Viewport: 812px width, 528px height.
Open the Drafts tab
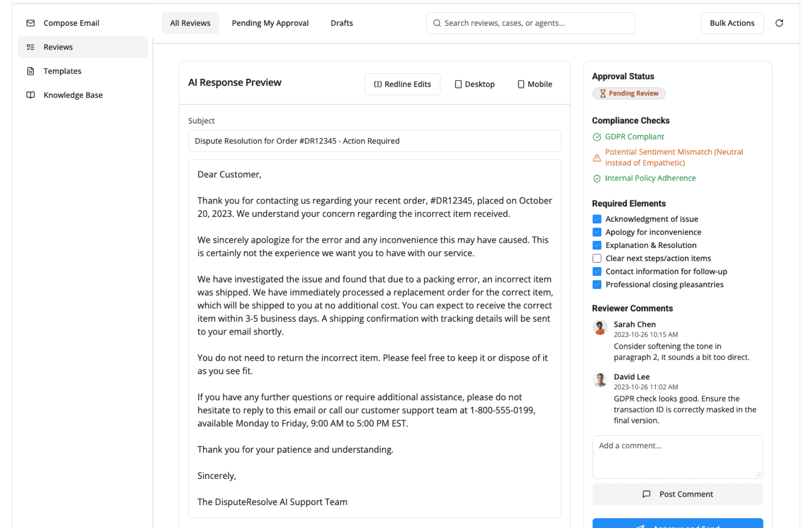tap(341, 23)
